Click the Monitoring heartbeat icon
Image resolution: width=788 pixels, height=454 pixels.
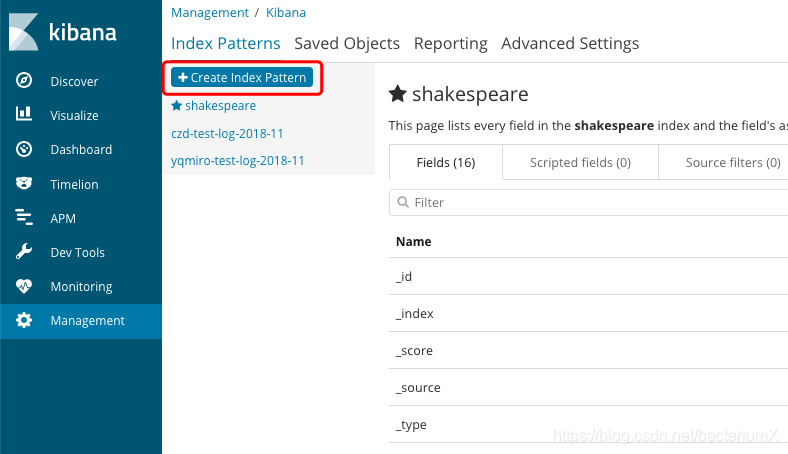(x=25, y=286)
